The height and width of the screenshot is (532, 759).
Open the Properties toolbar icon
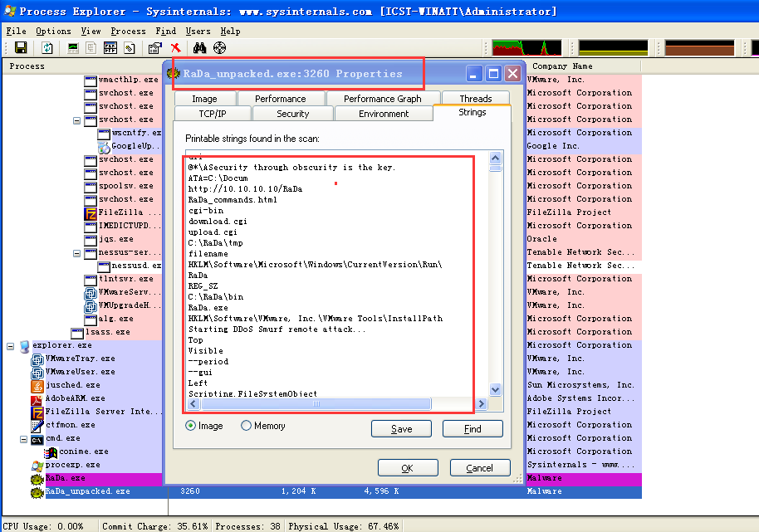[x=155, y=47]
